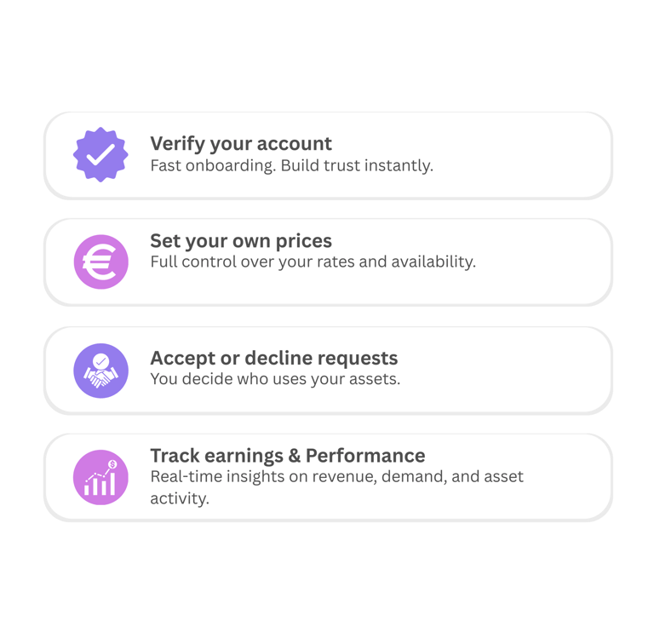Click the small dollar coin on chart icon

(113, 463)
